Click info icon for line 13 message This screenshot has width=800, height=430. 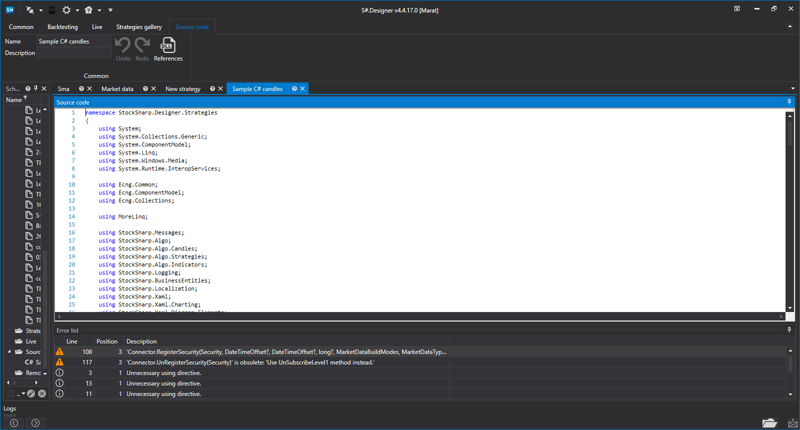click(60, 383)
